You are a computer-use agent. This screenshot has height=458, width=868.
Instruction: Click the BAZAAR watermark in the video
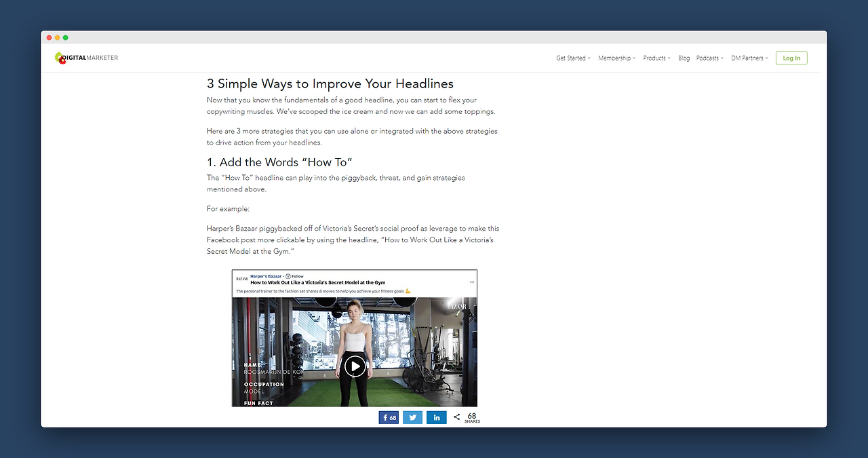tap(457, 307)
